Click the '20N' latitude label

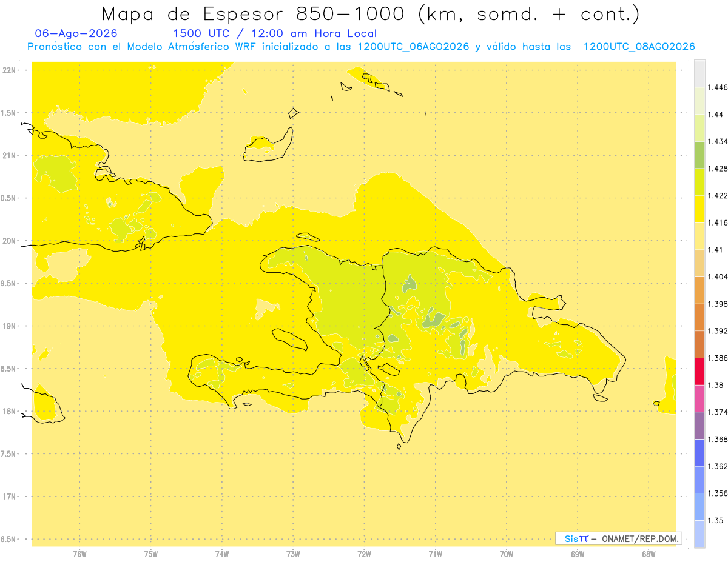(9, 241)
